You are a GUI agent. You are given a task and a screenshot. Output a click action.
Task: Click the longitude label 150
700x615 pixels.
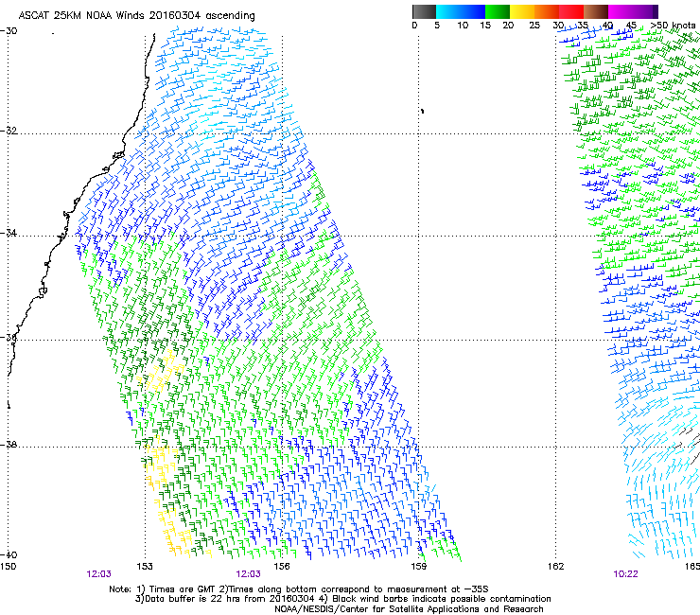point(8,567)
